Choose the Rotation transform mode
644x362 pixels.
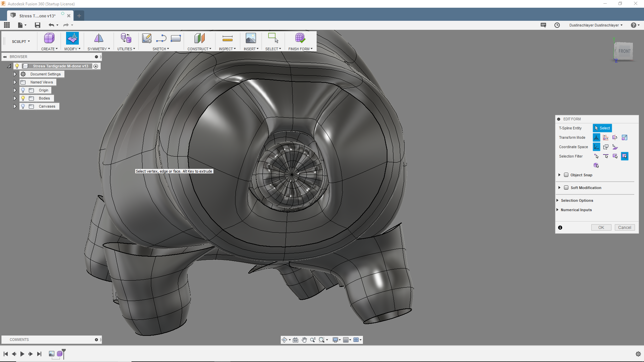click(x=615, y=137)
